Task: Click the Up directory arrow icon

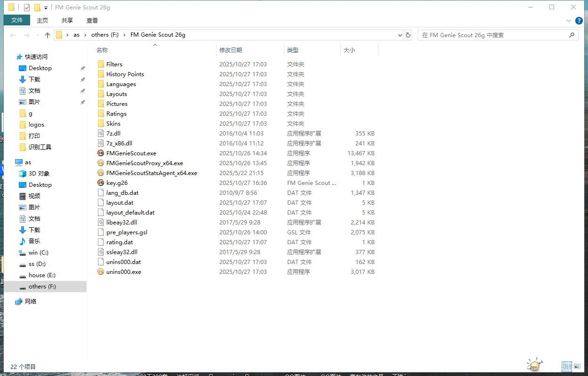Action: click(x=47, y=35)
